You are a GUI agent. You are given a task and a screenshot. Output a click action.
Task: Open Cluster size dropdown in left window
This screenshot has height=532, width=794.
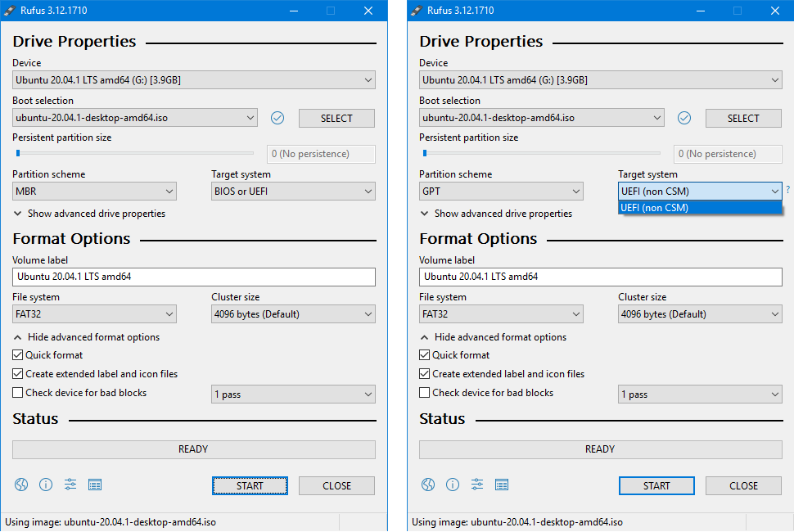point(293,313)
